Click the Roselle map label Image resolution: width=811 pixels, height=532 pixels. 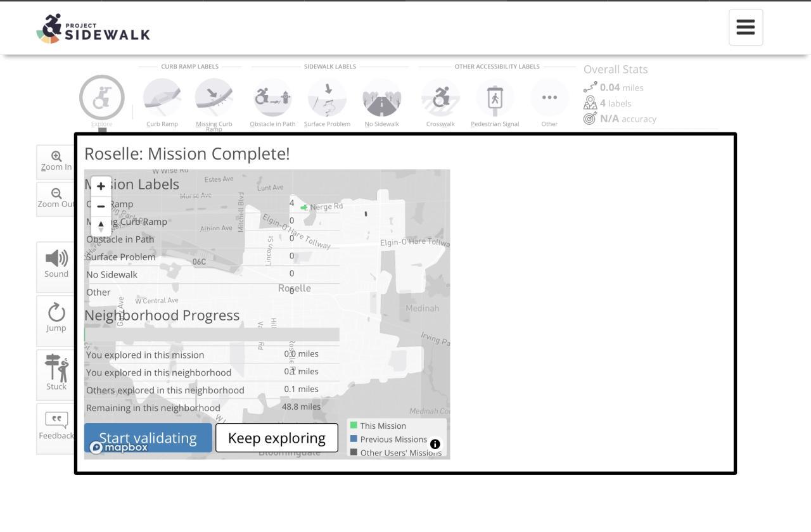(295, 288)
